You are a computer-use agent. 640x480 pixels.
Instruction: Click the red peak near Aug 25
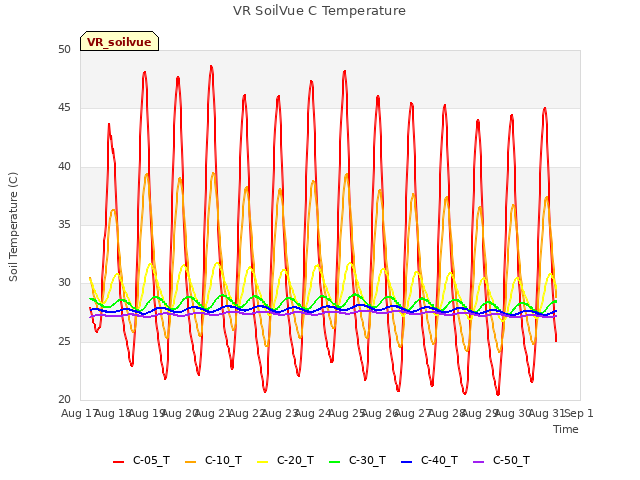click(345, 71)
